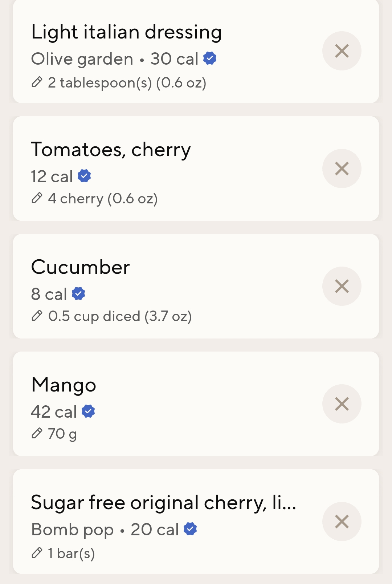Change the Mango 70 g serving size
Image resolution: width=392 pixels, height=584 pixels.
click(62, 434)
